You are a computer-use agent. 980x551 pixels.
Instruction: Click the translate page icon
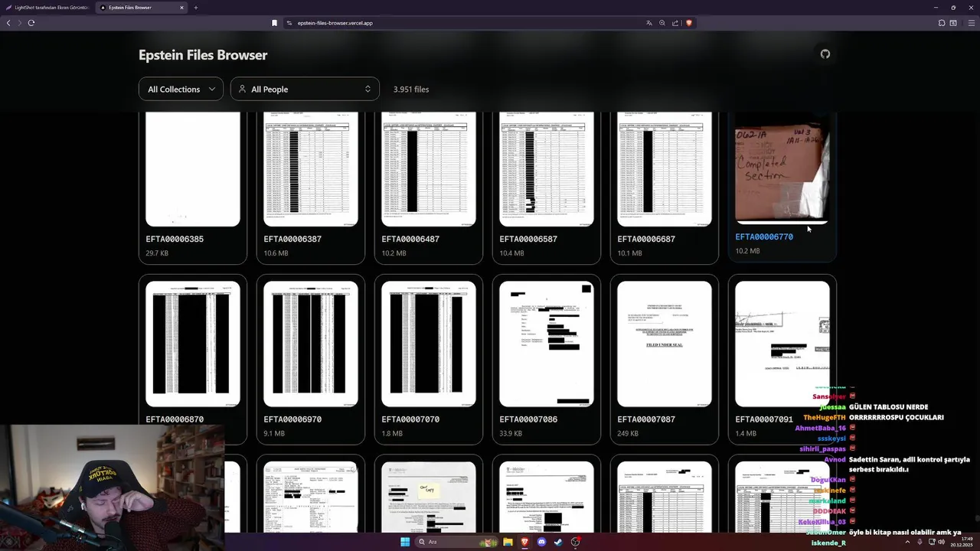649,23
